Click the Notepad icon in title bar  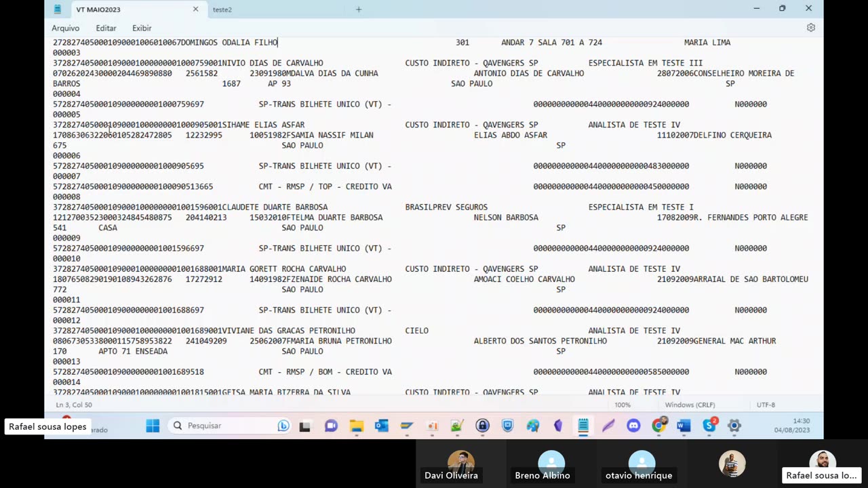pyautogui.click(x=58, y=9)
